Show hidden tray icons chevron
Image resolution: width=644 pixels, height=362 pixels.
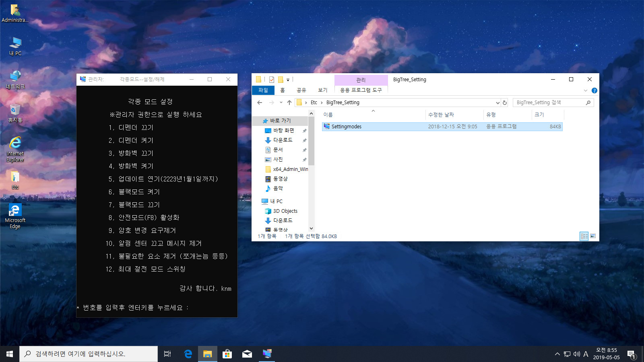[x=557, y=354]
